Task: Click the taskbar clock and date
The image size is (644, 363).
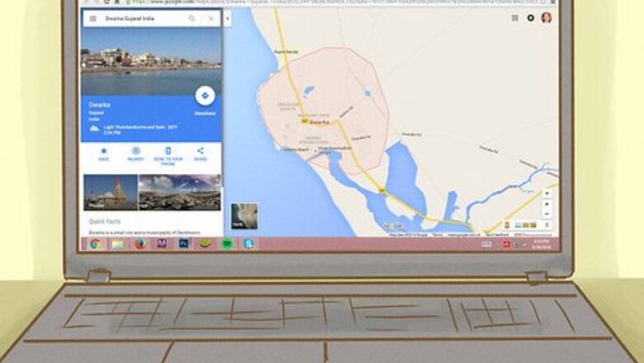Action: [x=542, y=244]
